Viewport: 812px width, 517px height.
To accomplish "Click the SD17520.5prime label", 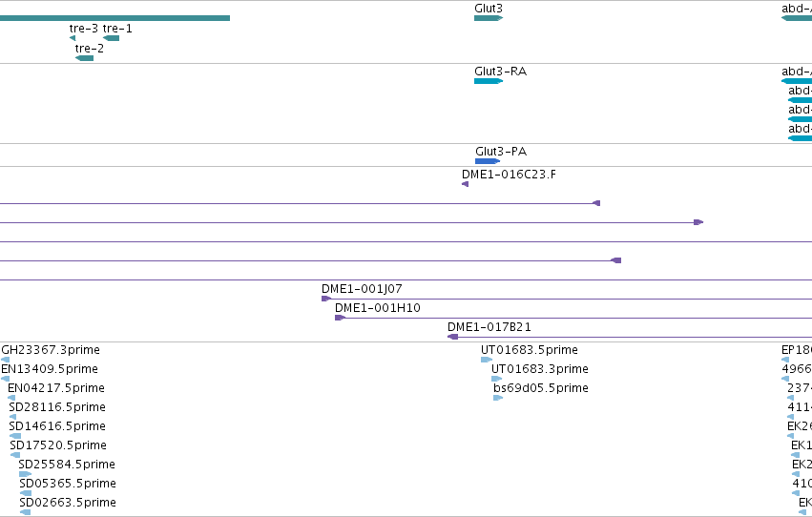I will coord(58,445).
